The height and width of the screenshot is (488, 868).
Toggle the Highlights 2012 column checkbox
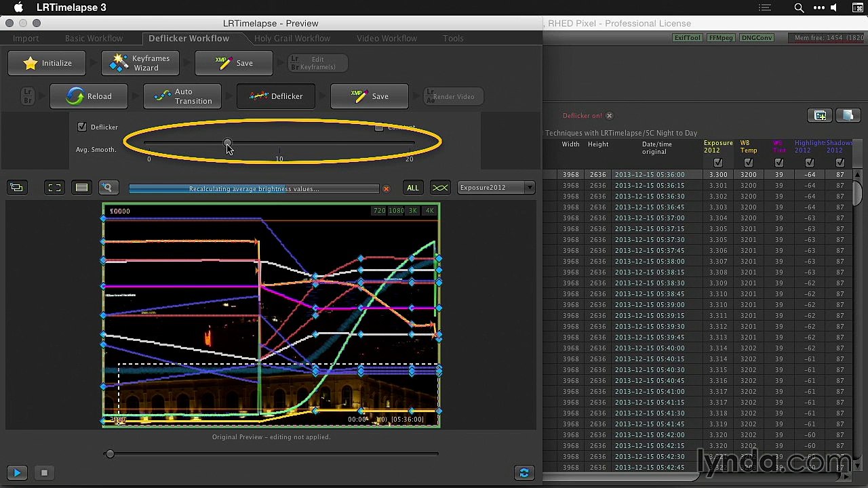(810, 163)
